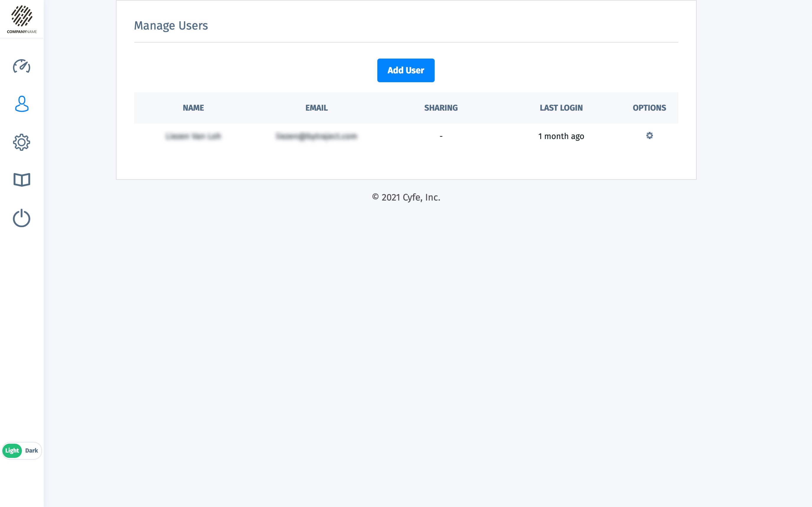Viewport: 812px width, 507px height.
Task: Switch to the Dark theme
Action: [x=32, y=450]
